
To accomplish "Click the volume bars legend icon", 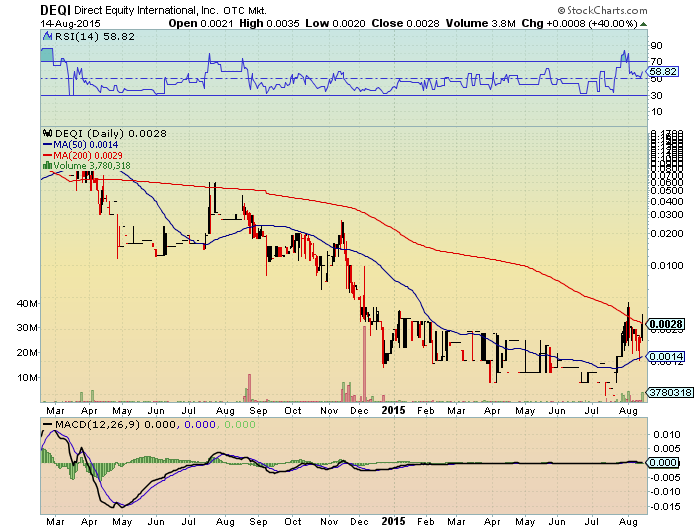I will pos(47,166).
